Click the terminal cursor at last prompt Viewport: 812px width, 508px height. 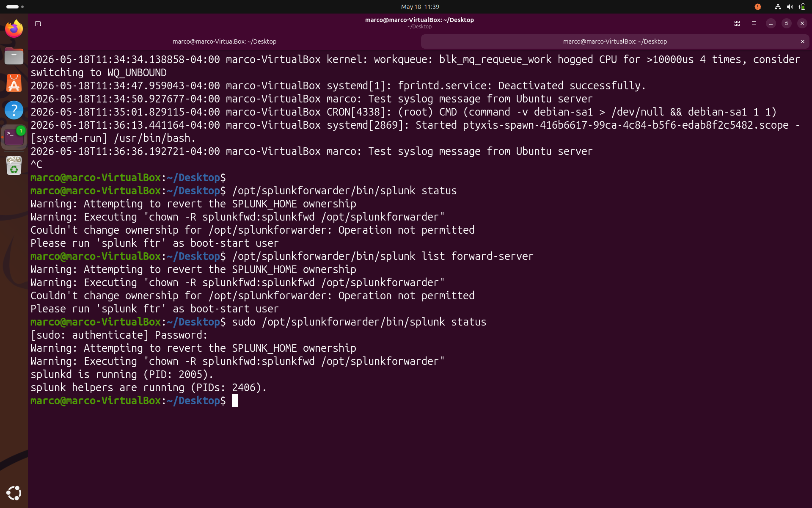pos(235,400)
